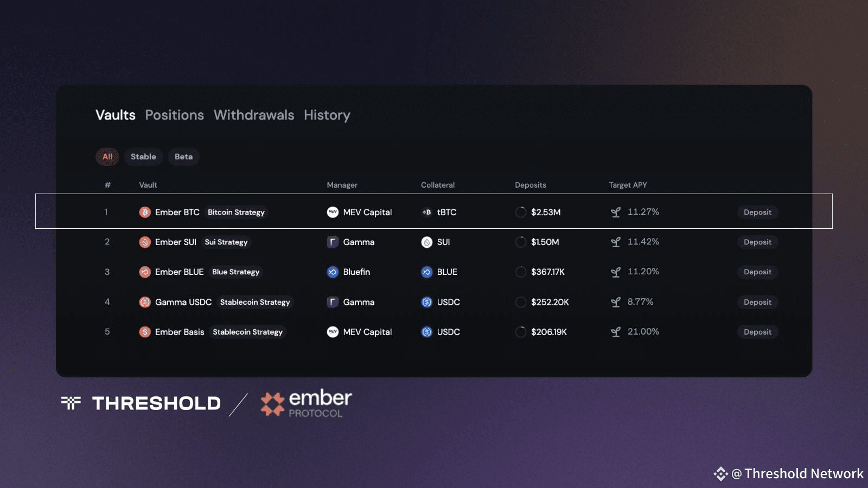This screenshot has width=868, height=488.
Task: Click the Threshold logo icon
Action: click(71, 403)
